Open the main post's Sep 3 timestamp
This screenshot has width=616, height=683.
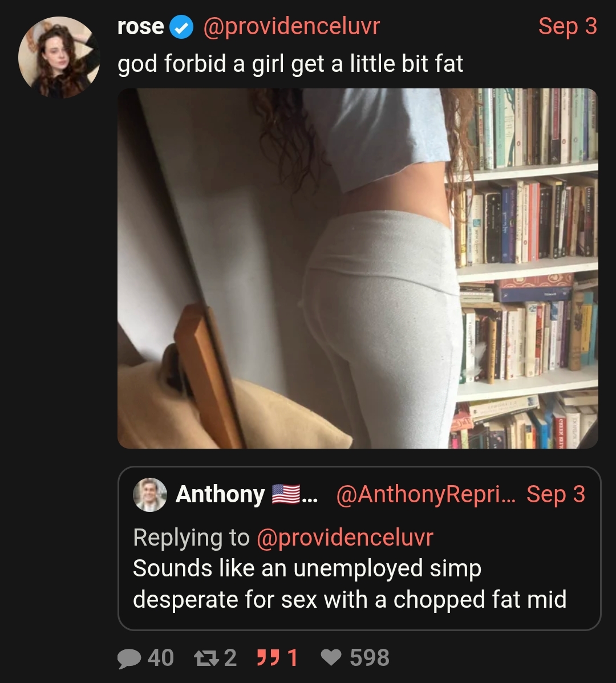coord(568,26)
